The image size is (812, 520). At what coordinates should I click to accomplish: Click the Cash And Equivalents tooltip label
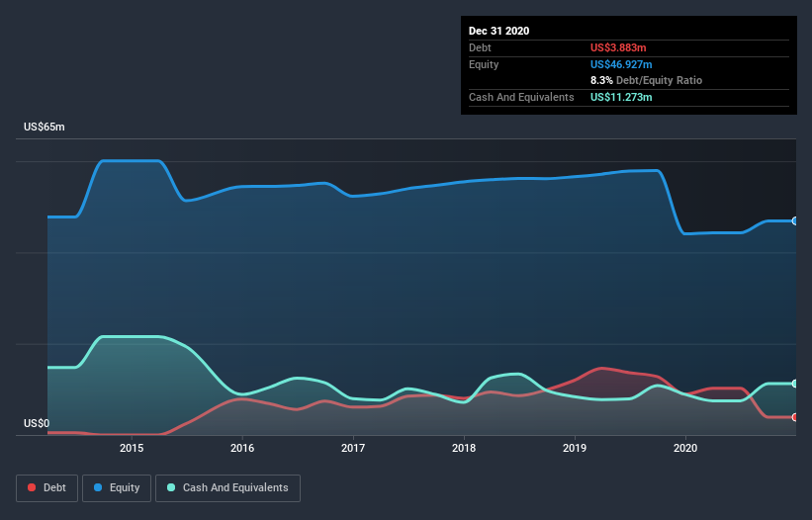pos(521,97)
